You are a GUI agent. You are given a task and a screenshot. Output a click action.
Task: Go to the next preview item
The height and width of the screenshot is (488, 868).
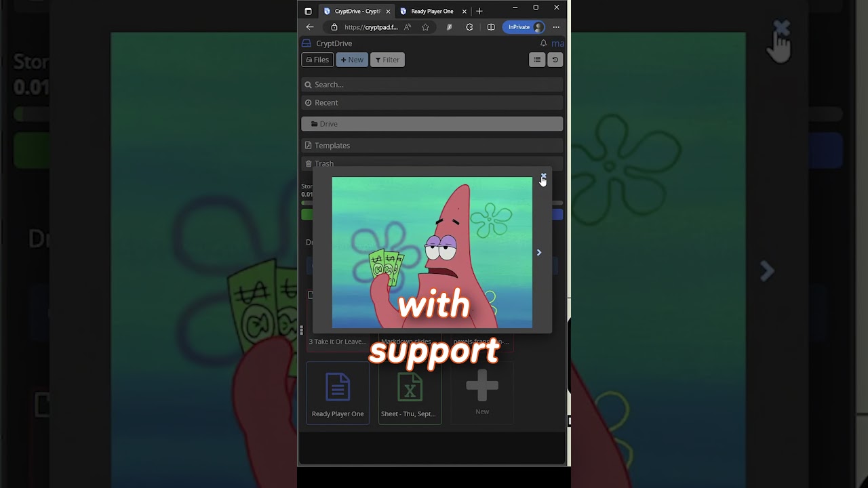pos(539,252)
